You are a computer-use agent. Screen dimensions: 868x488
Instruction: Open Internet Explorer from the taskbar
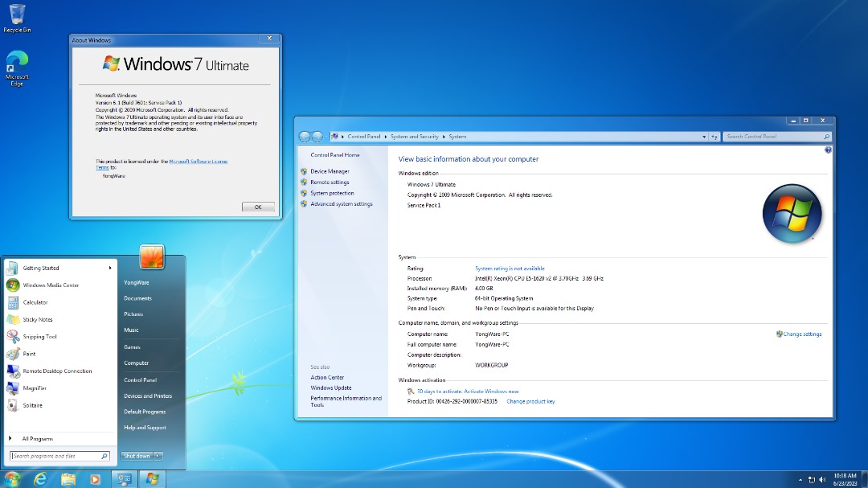[x=40, y=479]
